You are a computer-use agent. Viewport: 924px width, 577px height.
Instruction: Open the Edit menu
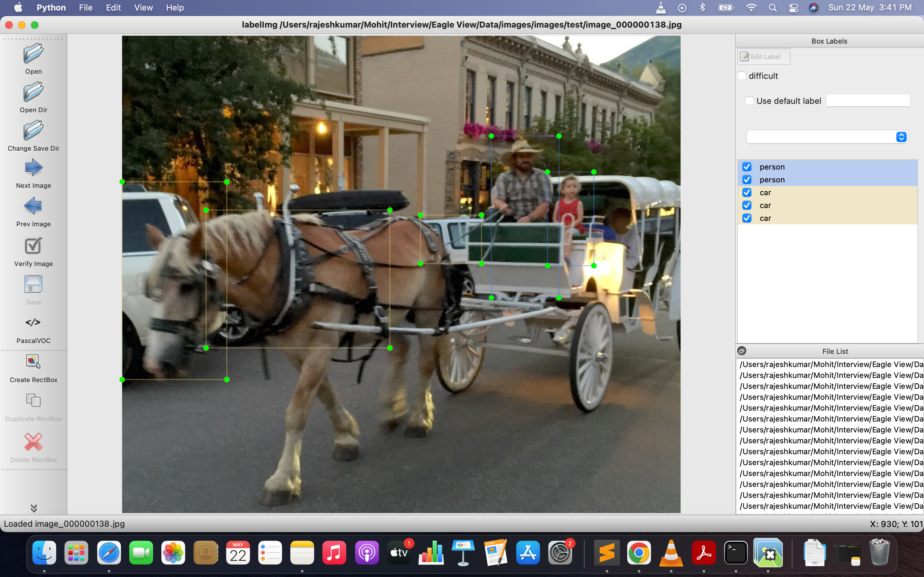(x=113, y=7)
